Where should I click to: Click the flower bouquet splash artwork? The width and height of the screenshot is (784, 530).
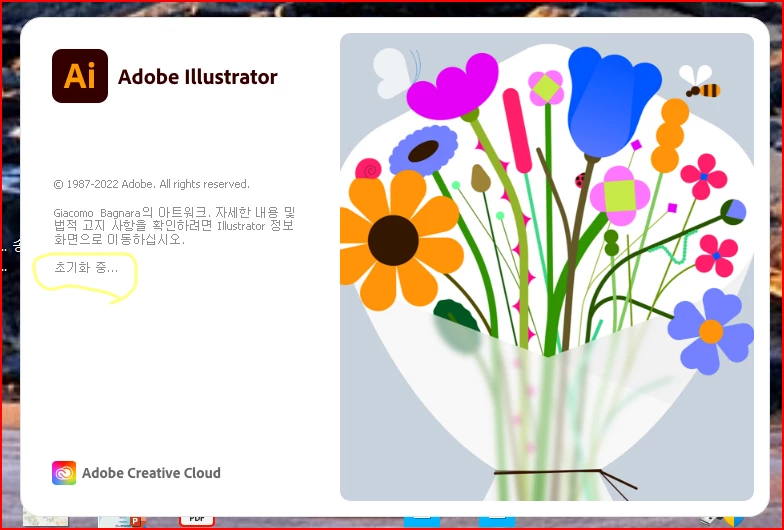[x=546, y=267]
